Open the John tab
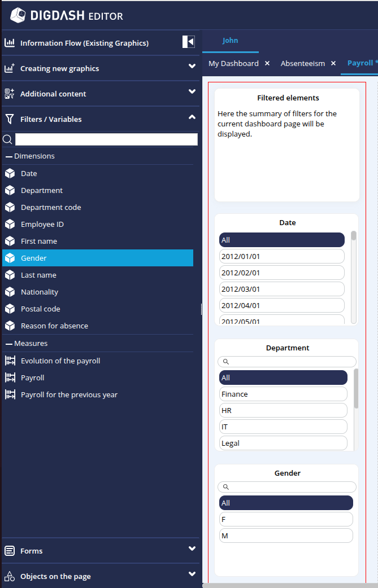 coord(230,41)
